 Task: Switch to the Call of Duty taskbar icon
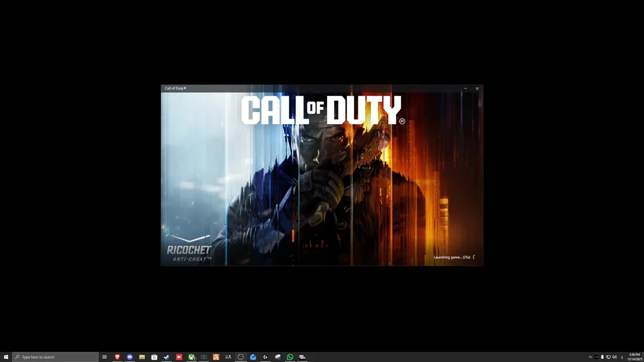302,357
